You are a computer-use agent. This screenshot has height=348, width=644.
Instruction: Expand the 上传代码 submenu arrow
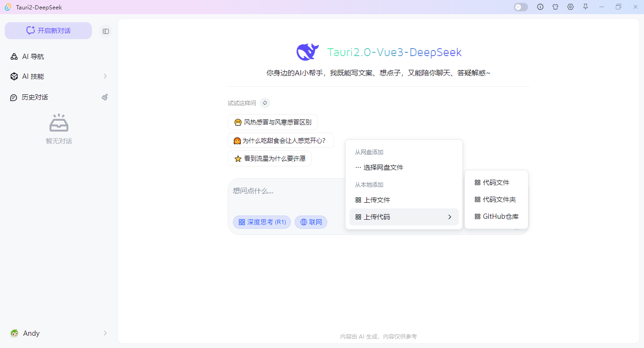[x=450, y=217]
